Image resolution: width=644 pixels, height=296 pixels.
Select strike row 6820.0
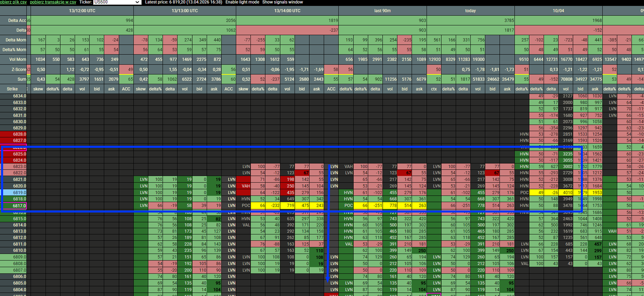[x=13, y=185]
